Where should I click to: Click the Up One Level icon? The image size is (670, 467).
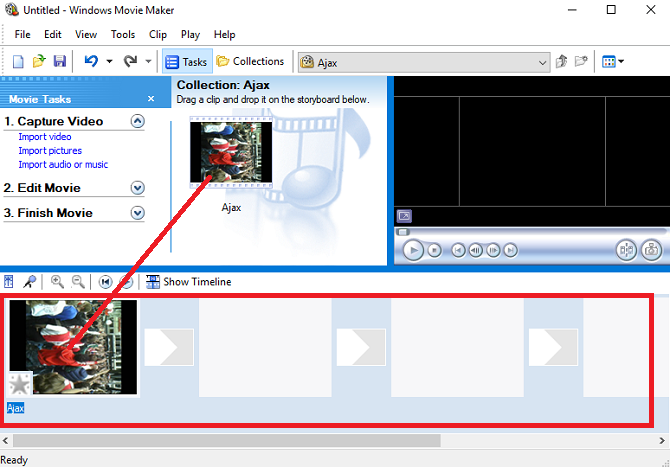point(561,62)
